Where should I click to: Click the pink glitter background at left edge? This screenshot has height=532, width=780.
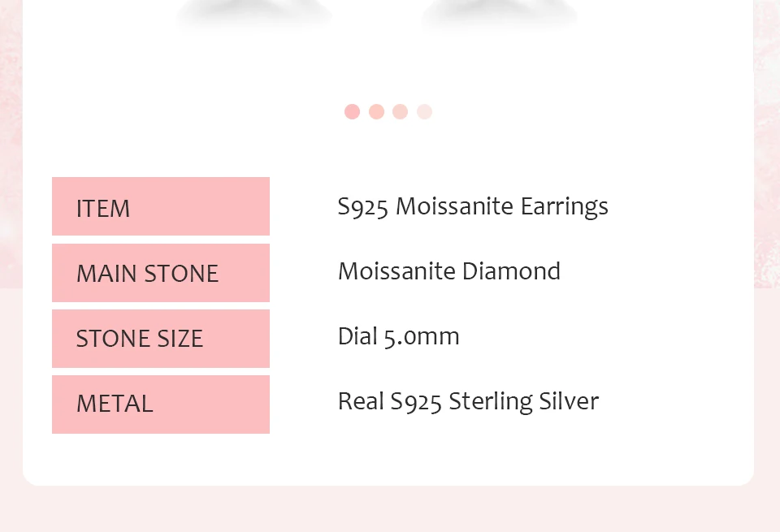(10, 162)
